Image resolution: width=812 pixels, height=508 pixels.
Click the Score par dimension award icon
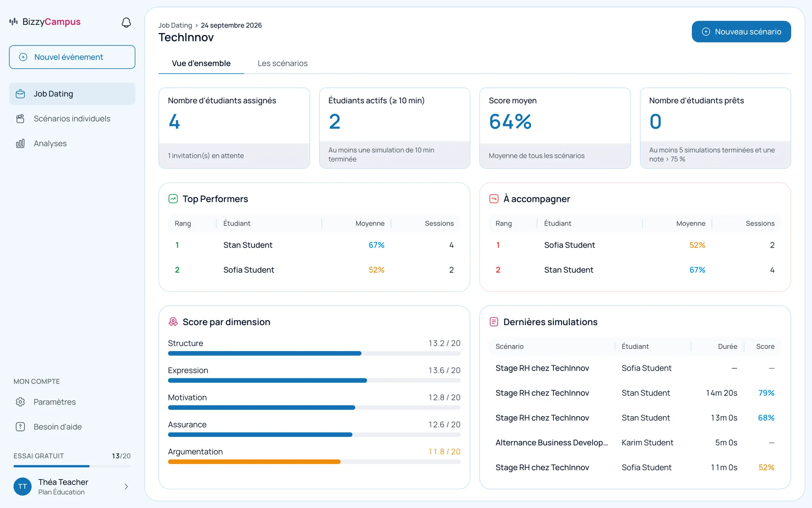(173, 322)
